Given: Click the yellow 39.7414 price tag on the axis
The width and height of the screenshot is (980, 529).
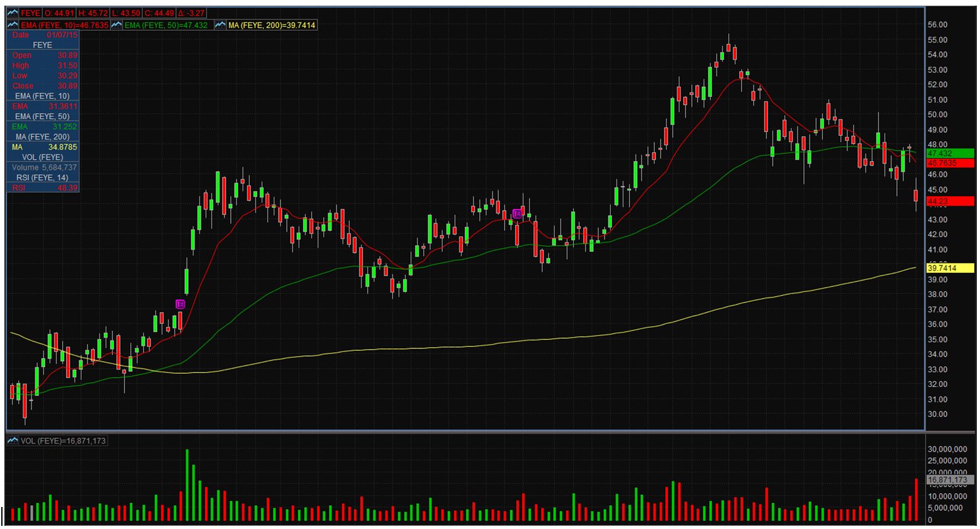Looking at the screenshot, I should point(950,268).
